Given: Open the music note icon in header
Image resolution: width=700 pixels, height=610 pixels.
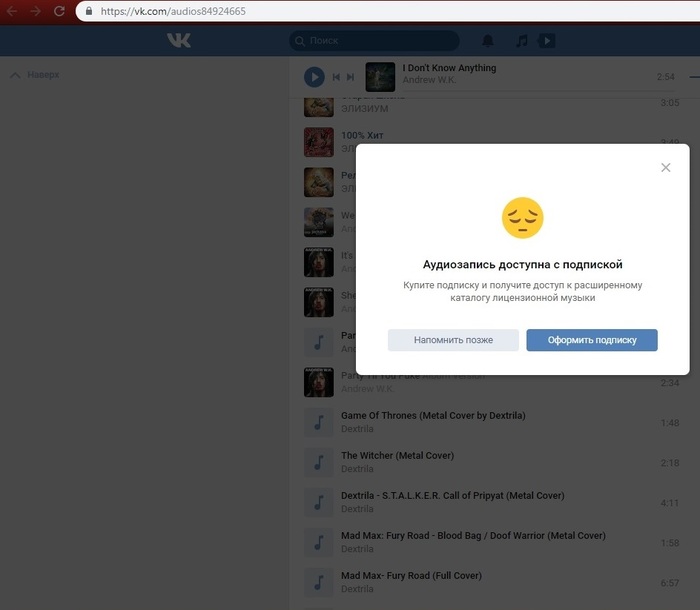Looking at the screenshot, I should pos(520,41).
